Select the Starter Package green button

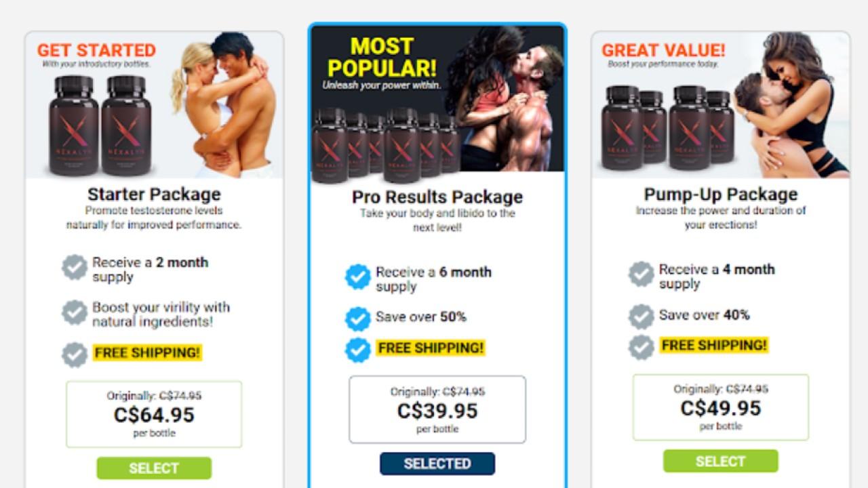[x=154, y=468]
